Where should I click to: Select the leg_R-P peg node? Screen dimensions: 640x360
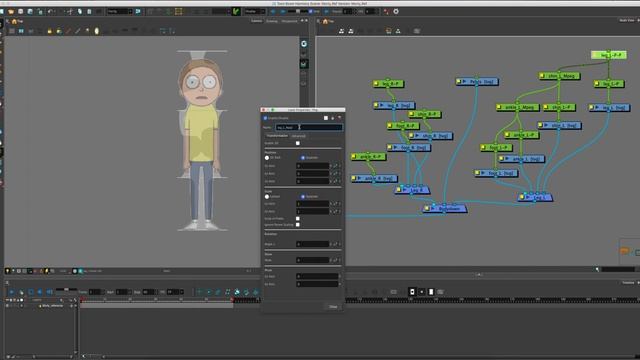tap(389, 84)
